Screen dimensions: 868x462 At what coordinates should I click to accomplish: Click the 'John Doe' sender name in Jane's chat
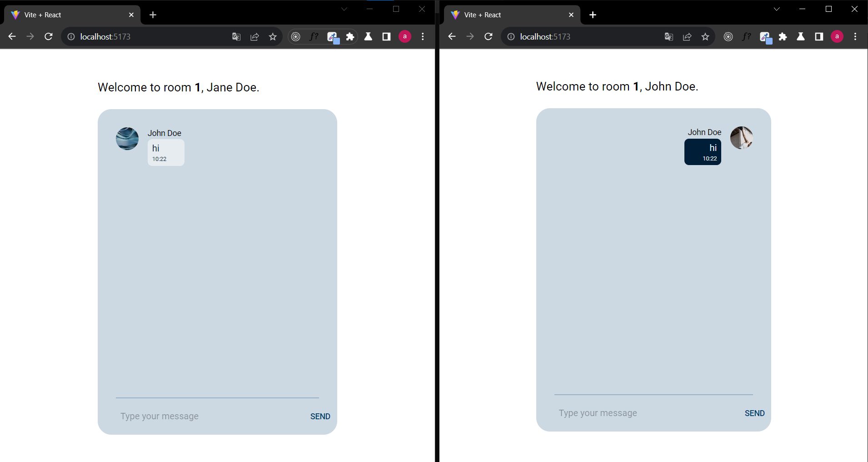tap(165, 133)
